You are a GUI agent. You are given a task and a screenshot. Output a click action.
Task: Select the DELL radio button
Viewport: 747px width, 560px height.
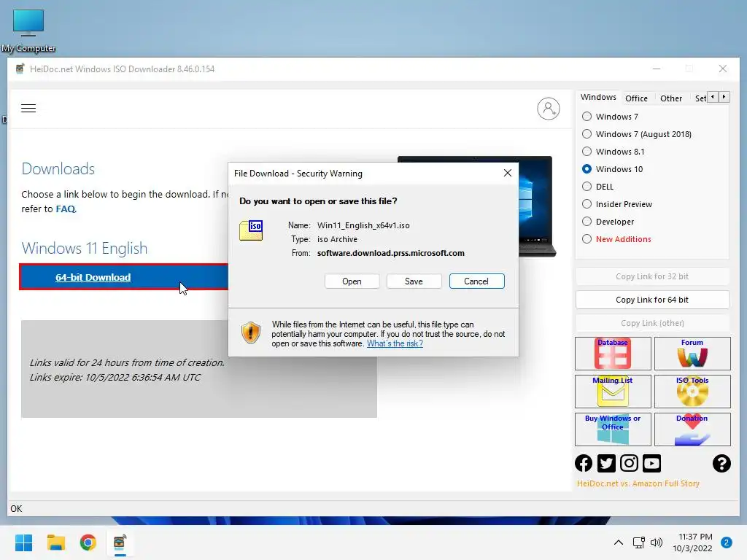[587, 187]
